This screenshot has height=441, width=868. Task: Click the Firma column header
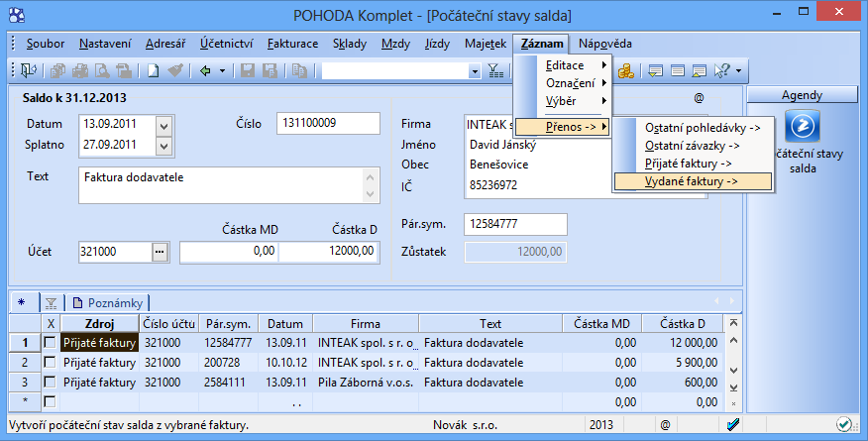(x=366, y=324)
